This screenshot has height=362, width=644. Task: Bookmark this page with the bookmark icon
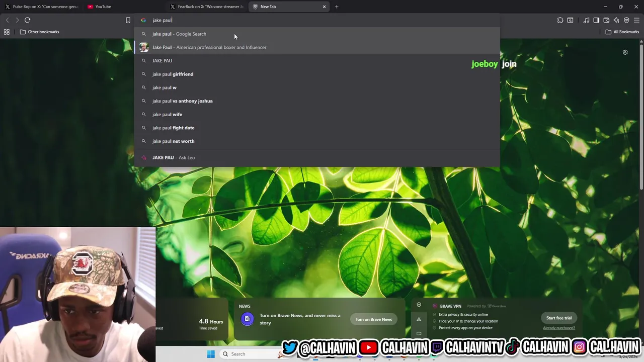pyautogui.click(x=128, y=20)
